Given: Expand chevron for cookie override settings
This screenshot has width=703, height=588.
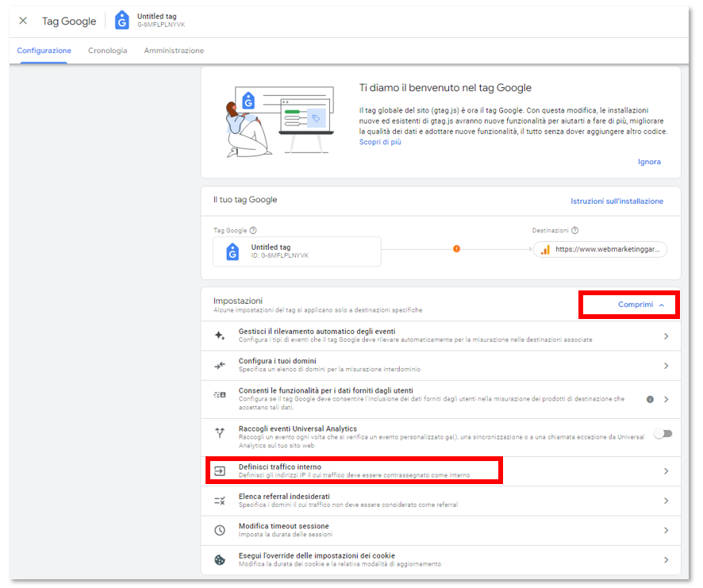Looking at the screenshot, I should (x=667, y=560).
